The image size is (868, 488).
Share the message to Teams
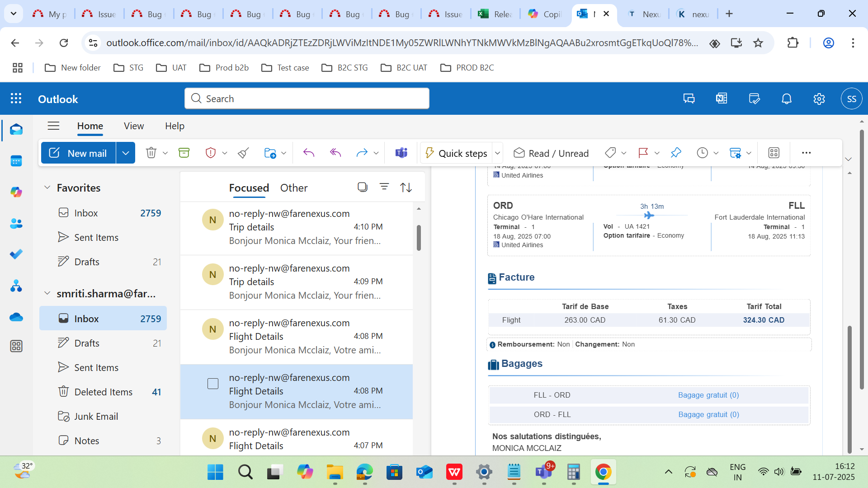pos(401,153)
